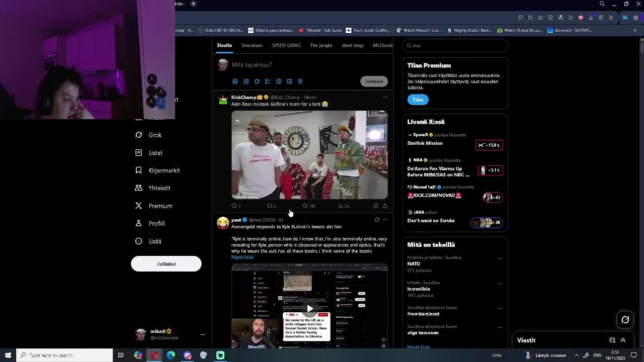Open the emoji picker in composer
644x362 pixels.
[279, 81]
